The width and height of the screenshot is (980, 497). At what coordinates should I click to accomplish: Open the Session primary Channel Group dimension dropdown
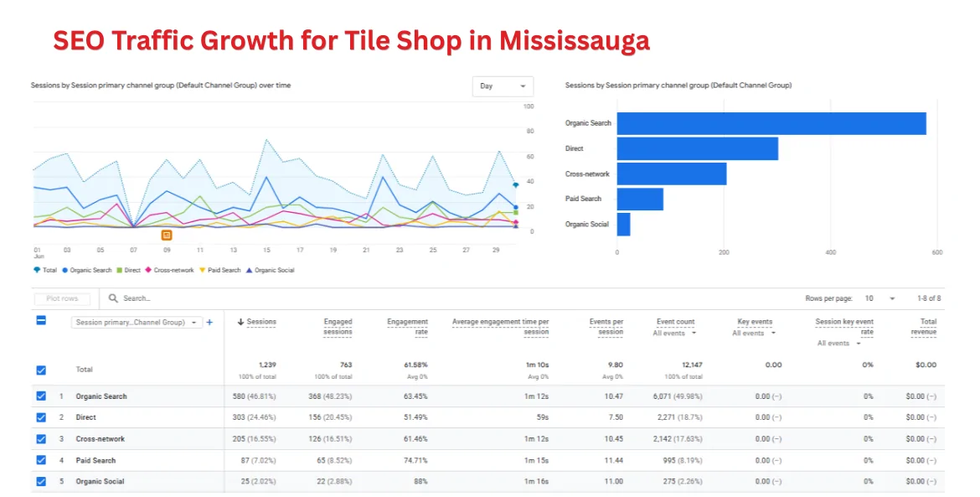[137, 323]
